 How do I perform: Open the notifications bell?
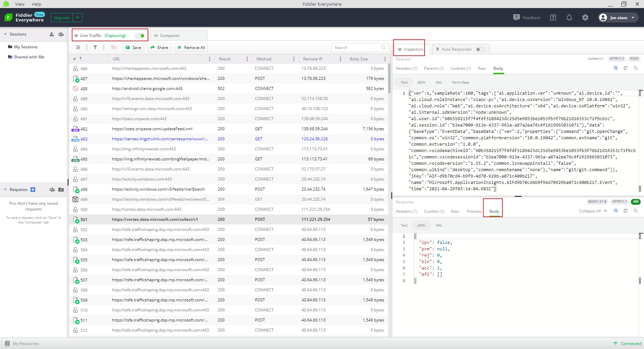point(569,17)
